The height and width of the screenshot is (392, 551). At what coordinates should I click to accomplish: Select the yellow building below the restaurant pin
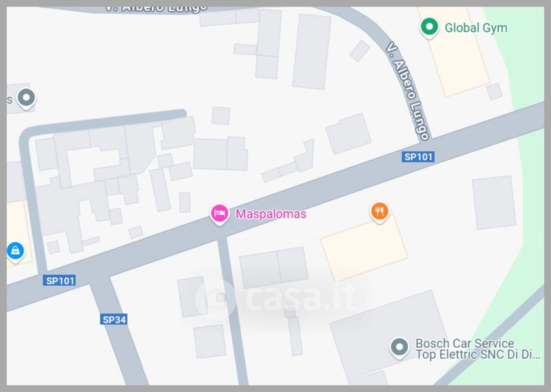click(x=364, y=248)
